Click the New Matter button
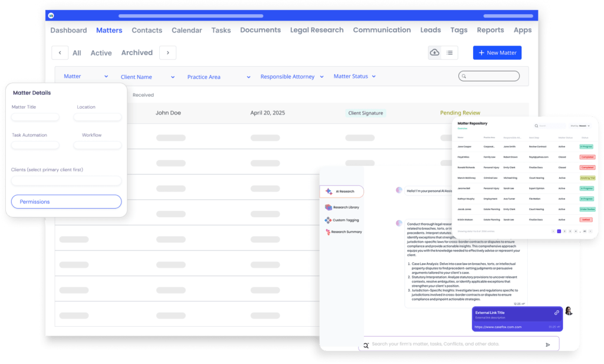 (497, 53)
